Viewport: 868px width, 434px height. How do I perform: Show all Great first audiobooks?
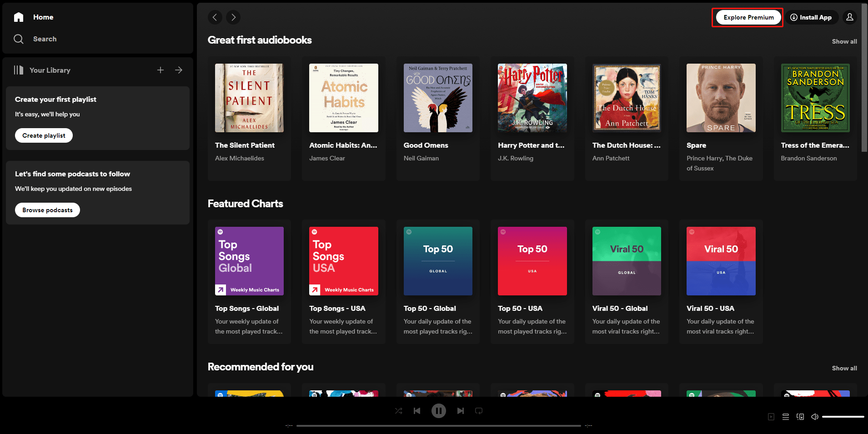point(844,41)
